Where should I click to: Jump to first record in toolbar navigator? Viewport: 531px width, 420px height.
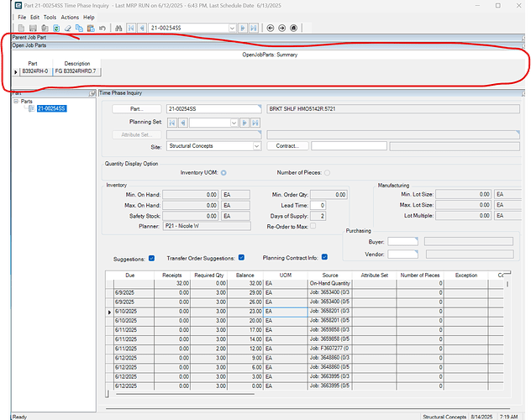pos(131,28)
